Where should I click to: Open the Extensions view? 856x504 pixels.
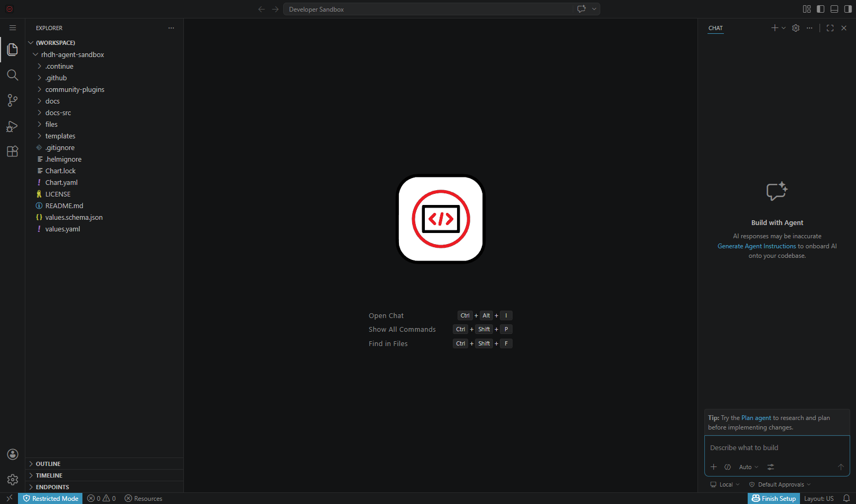pos(13,152)
